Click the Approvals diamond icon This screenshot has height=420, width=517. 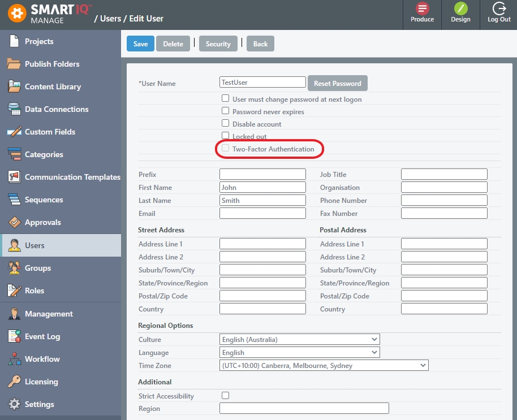(14, 222)
